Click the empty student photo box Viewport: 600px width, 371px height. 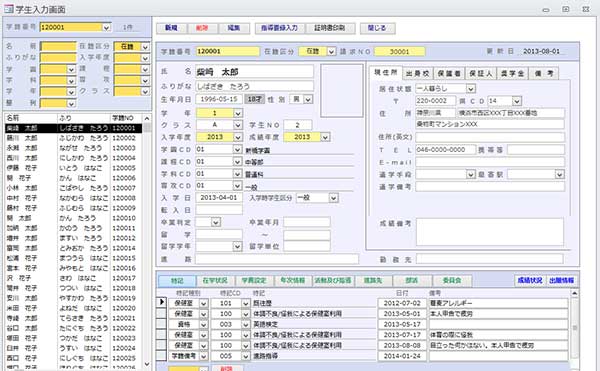[342, 91]
